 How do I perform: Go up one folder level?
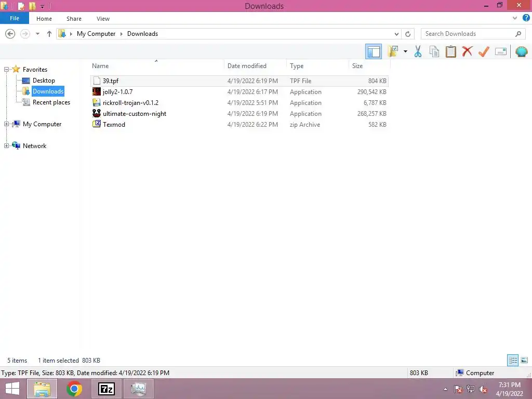[x=49, y=34]
